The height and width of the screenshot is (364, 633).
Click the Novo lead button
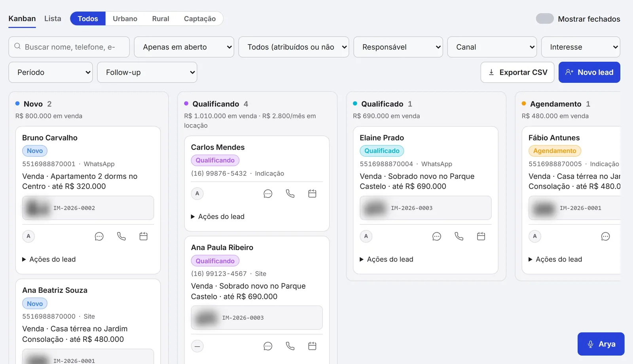[x=589, y=72]
